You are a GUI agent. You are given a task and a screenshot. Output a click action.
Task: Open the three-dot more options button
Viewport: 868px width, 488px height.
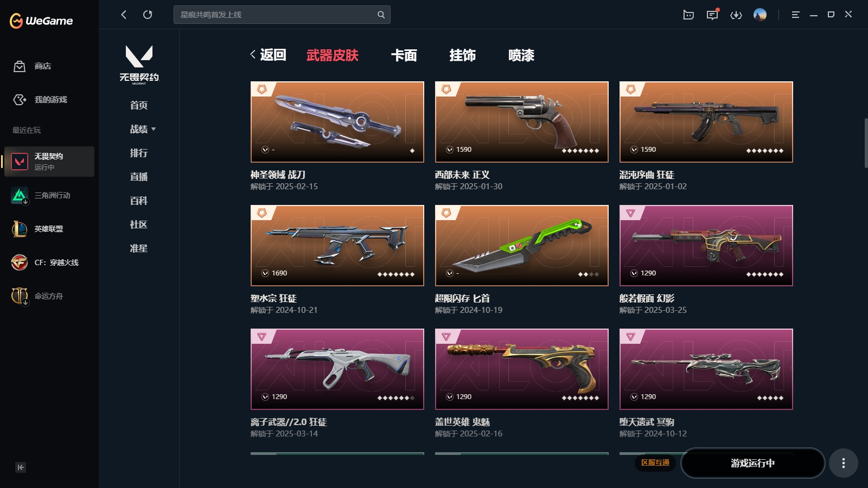pos(843,463)
